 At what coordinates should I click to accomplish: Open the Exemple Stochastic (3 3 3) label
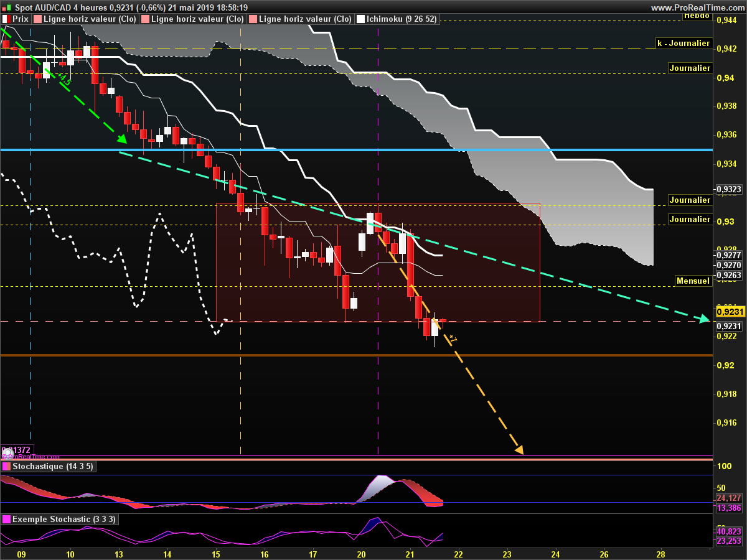pos(64,519)
